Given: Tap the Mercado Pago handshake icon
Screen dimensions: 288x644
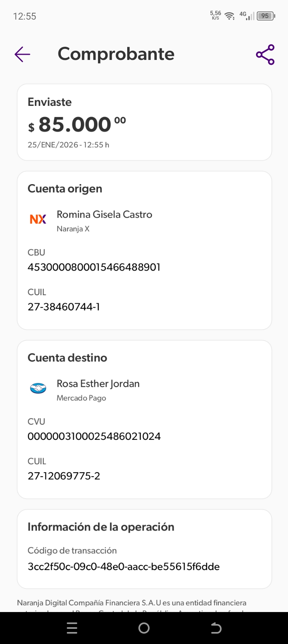Looking at the screenshot, I should click(38, 388).
